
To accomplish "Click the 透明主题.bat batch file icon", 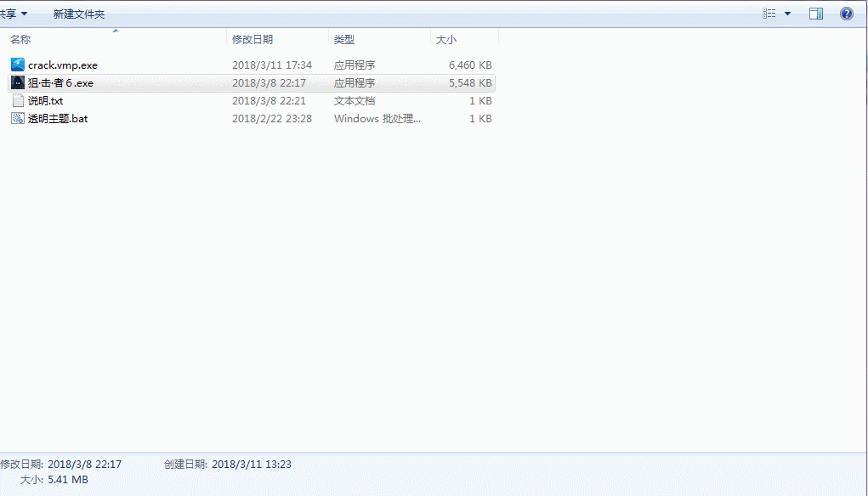I will (x=18, y=118).
